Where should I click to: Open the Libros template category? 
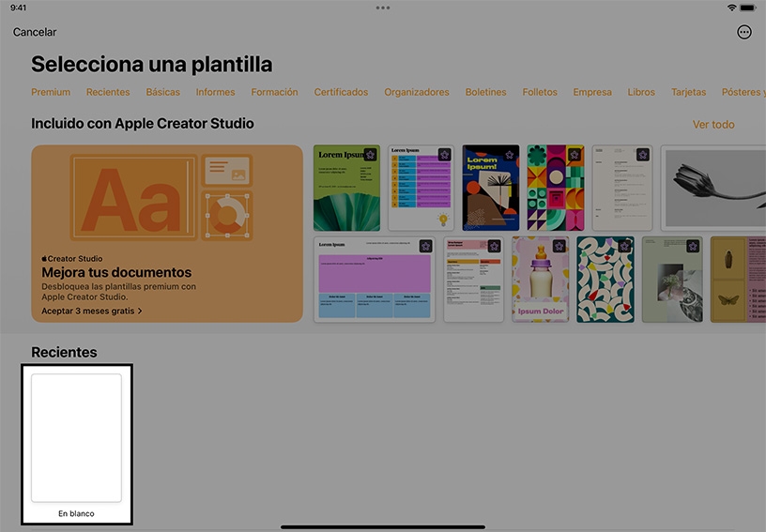pyautogui.click(x=641, y=92)
